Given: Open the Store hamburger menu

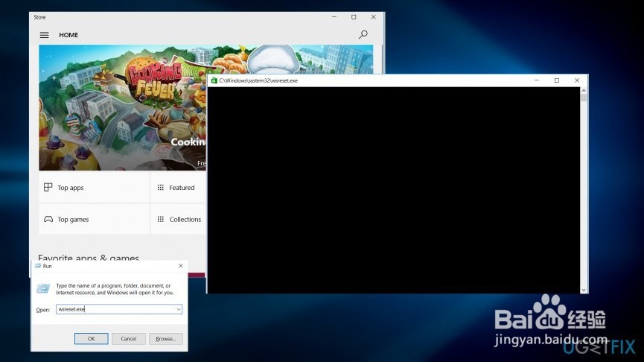Looking at the screenshot, I should 44,35.
